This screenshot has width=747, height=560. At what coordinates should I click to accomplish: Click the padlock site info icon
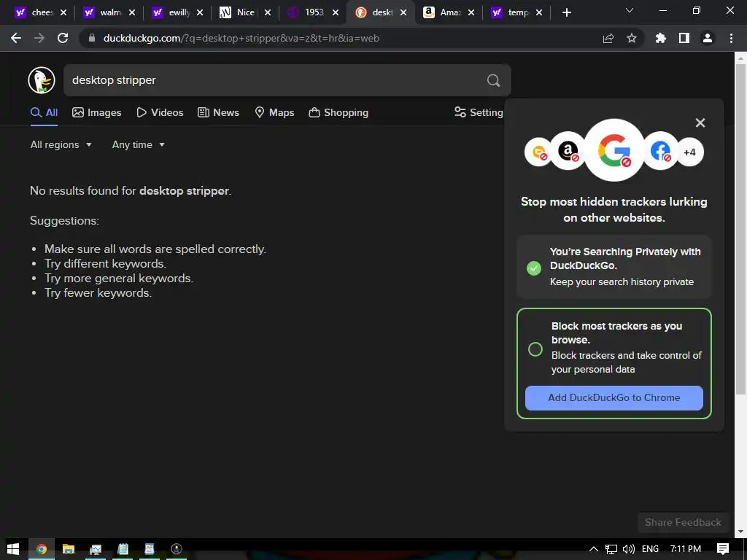(92, 38)
